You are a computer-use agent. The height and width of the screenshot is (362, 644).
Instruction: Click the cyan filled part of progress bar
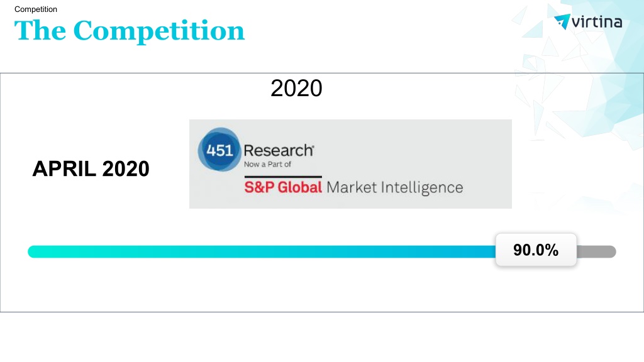tap(262, 251)
